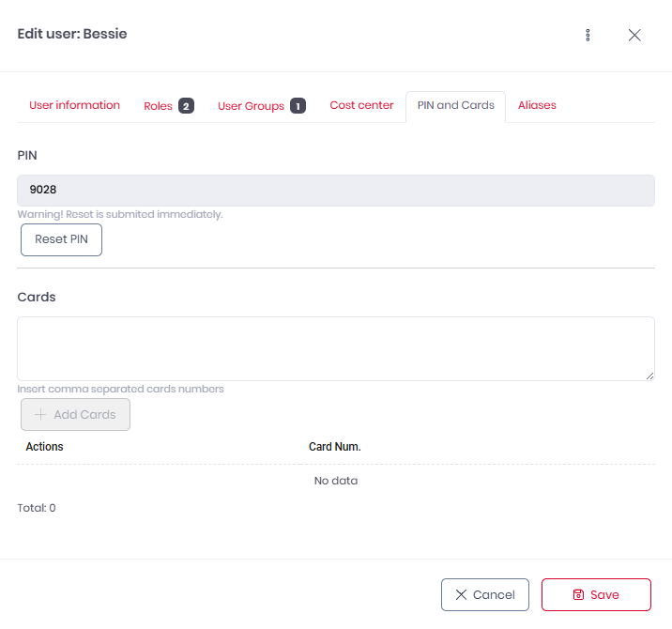Viewport: 672px width, 629px height.
Task: Go to the User Groups tab
Action: pos(251,106)
